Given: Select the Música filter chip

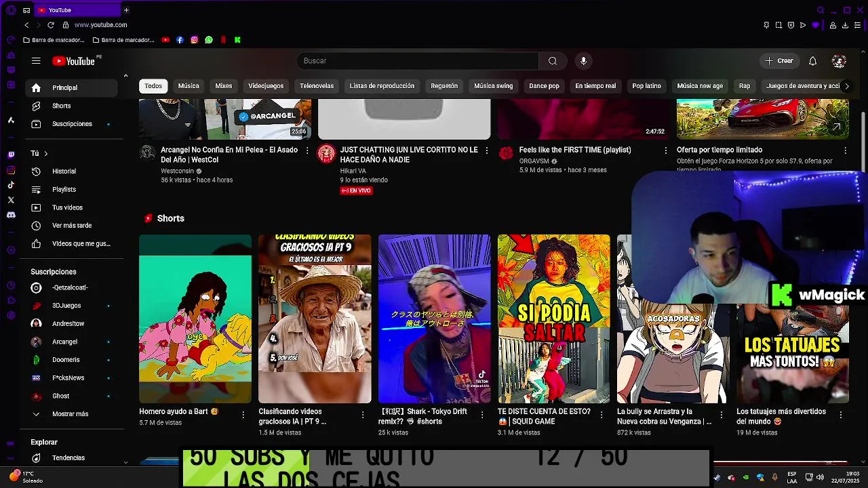Looking at the screenshot, I should coord(189,86).
